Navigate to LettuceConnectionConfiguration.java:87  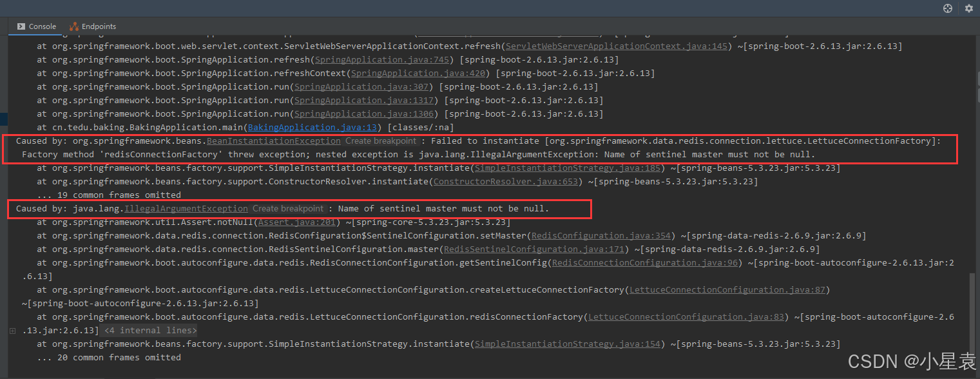point(727,290)
